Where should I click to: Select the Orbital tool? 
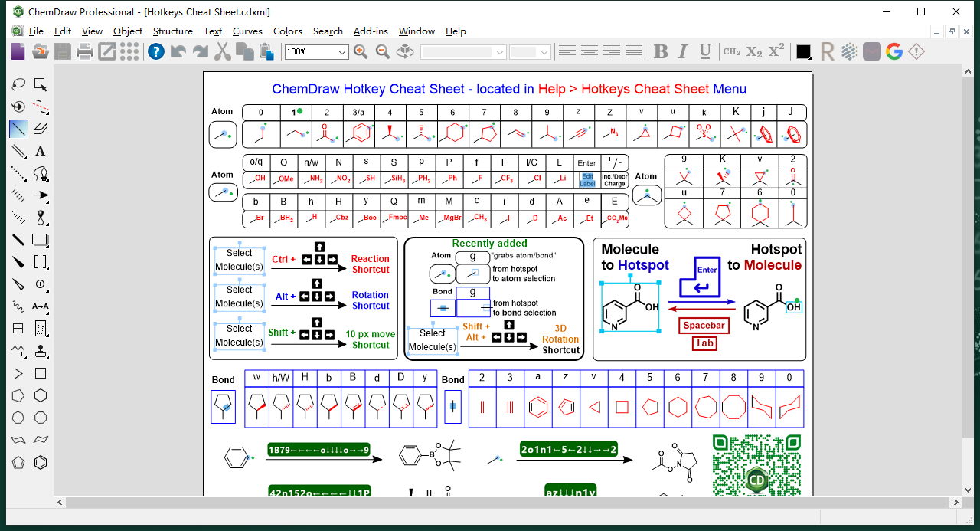pyautogui.click(x=41, y=218)
